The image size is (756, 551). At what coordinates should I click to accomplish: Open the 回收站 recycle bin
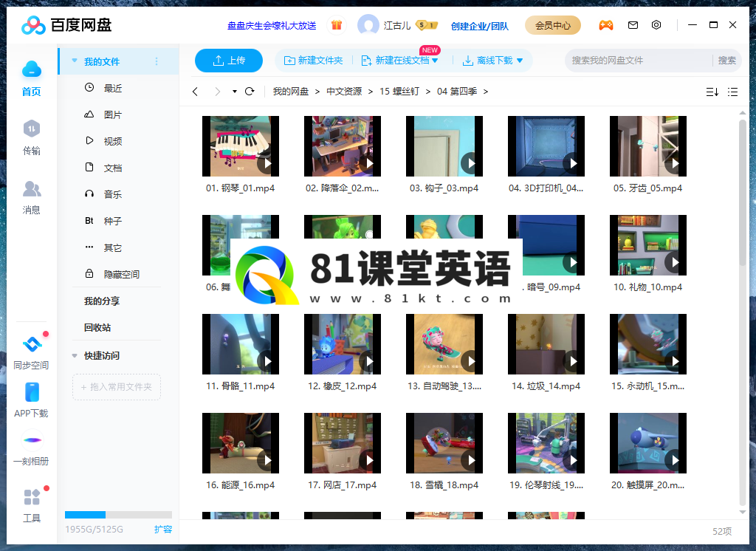pos(97,328)
